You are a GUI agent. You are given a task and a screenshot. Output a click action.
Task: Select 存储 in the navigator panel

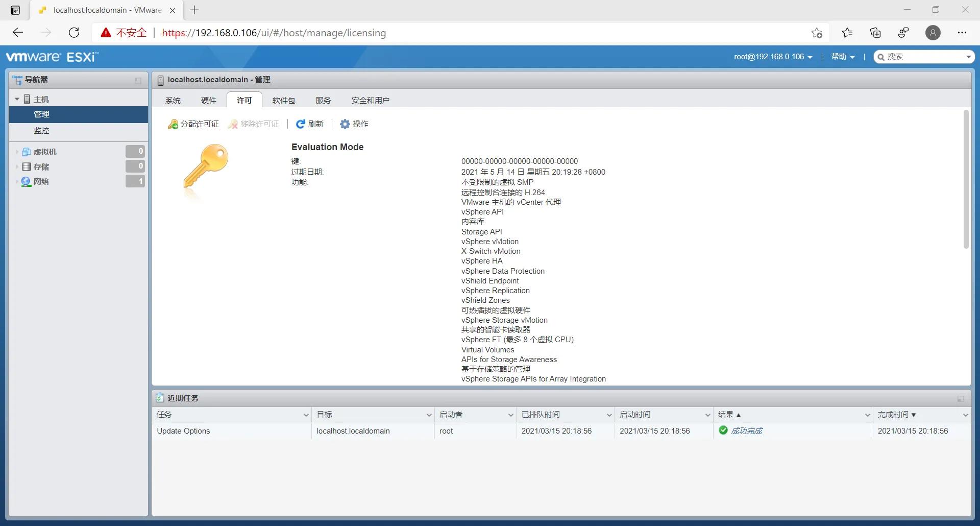[42, 166]
